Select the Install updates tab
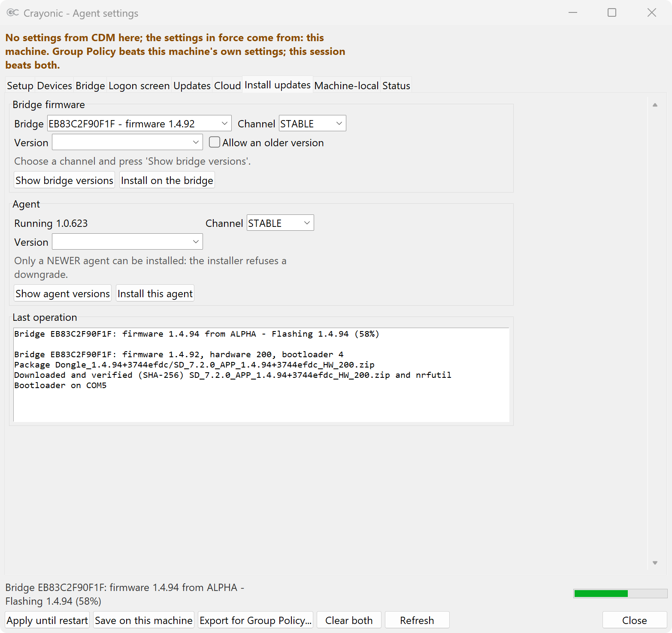The image size is (672, 633). click(278, 85)
